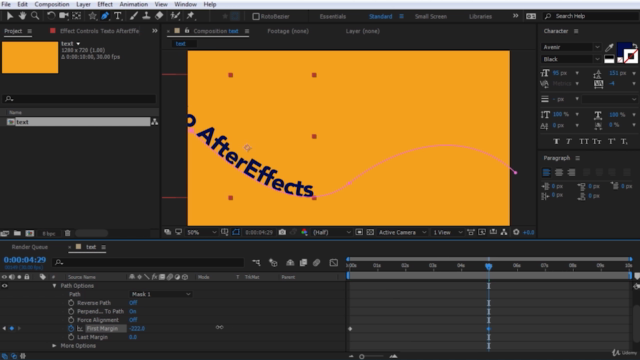Toggle the RotoBezier checkbox

pos(256,16)
